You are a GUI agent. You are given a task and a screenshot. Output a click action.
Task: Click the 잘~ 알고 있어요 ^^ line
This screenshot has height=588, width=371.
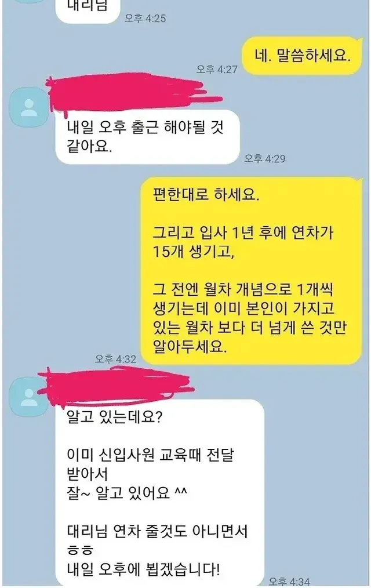pyautogui.click(x=127, y=493)
